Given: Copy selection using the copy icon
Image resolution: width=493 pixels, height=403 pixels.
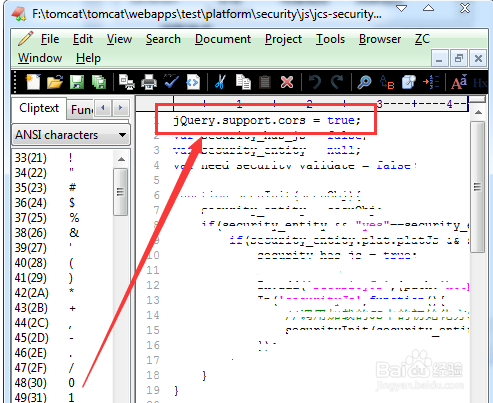Looking at the screenshot, I should coord(243,82).
